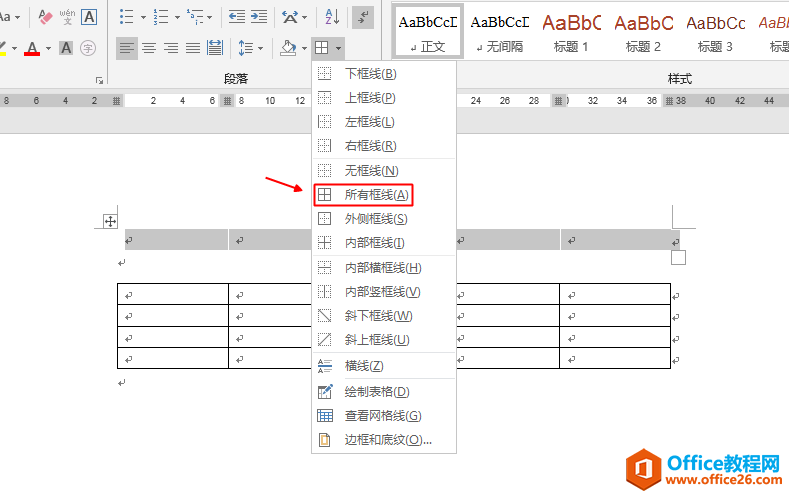Select 所有框线(A) all borders

click(384, 195)
